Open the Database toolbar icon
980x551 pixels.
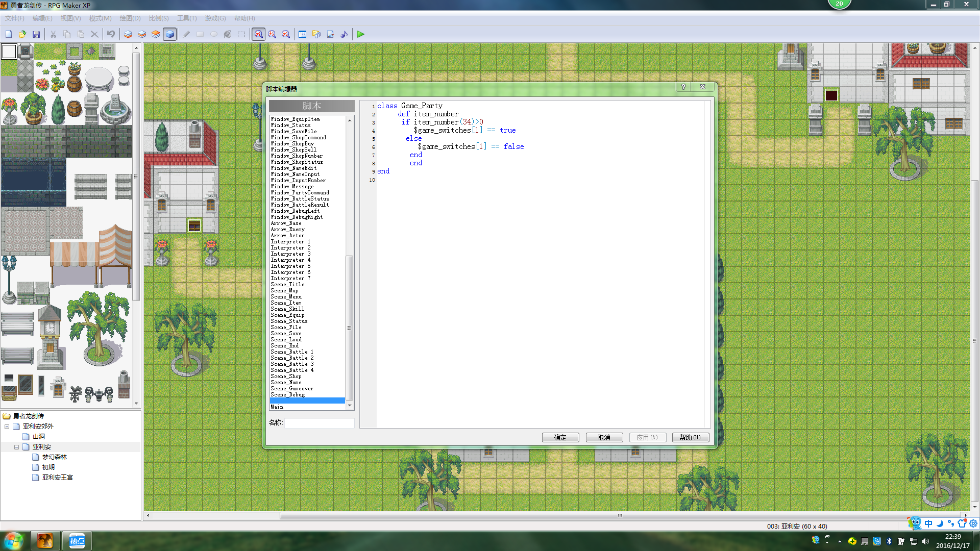[x=302, y=34]
